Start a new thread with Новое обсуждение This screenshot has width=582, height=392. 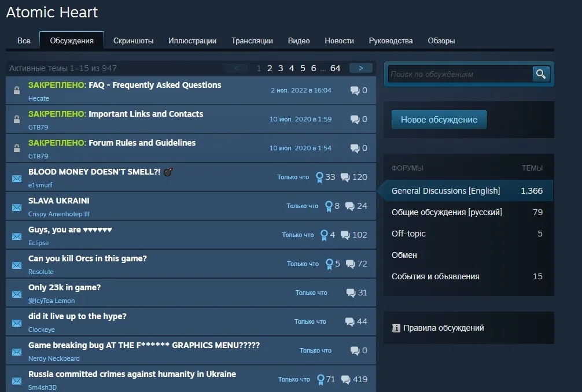[x=439, y=120]
